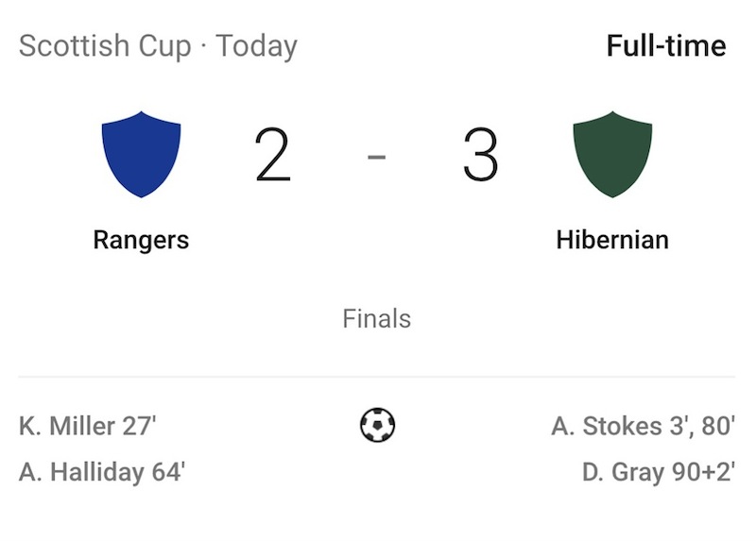Click scorer D. Gray 90+2'
This screenshot has height=541, width=756.
(x=659, y=472)
